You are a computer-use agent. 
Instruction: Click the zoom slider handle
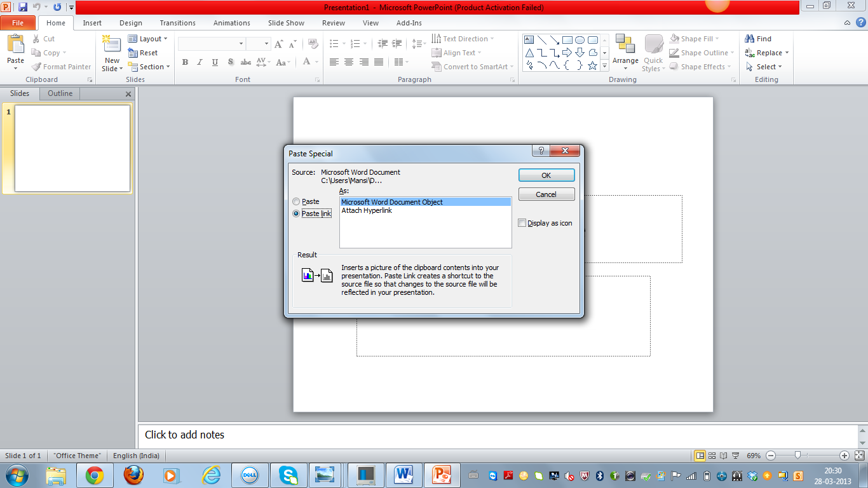point(797,456)
